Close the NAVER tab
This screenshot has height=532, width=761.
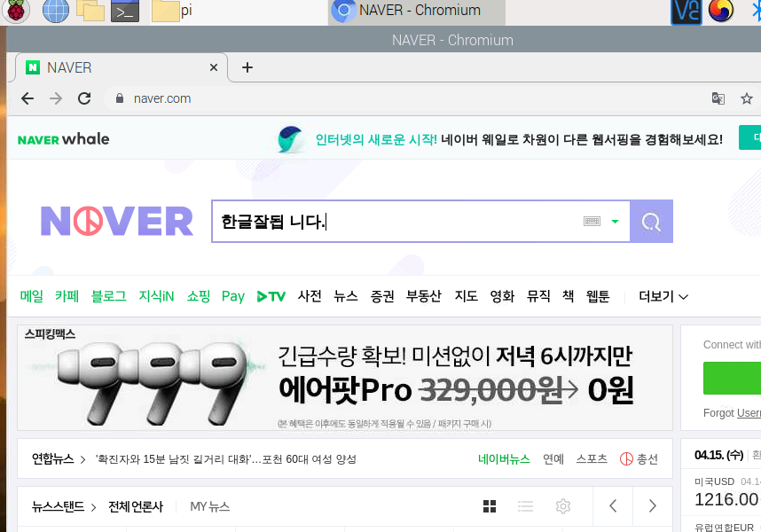(x=214, y=67)
